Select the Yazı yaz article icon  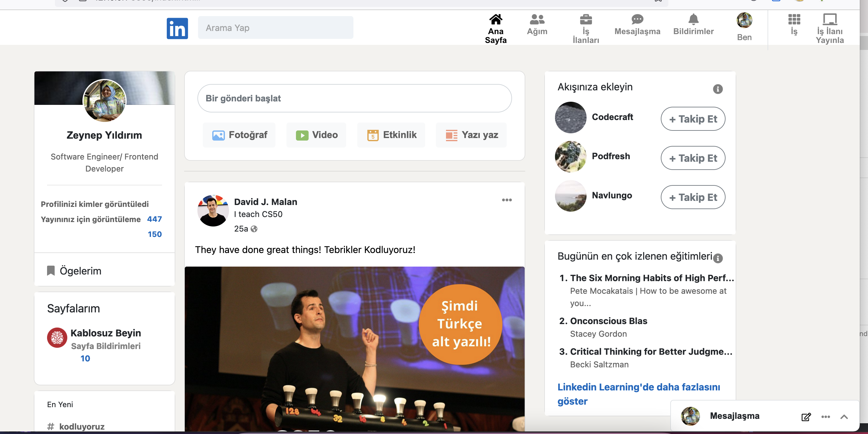[450, 135]
